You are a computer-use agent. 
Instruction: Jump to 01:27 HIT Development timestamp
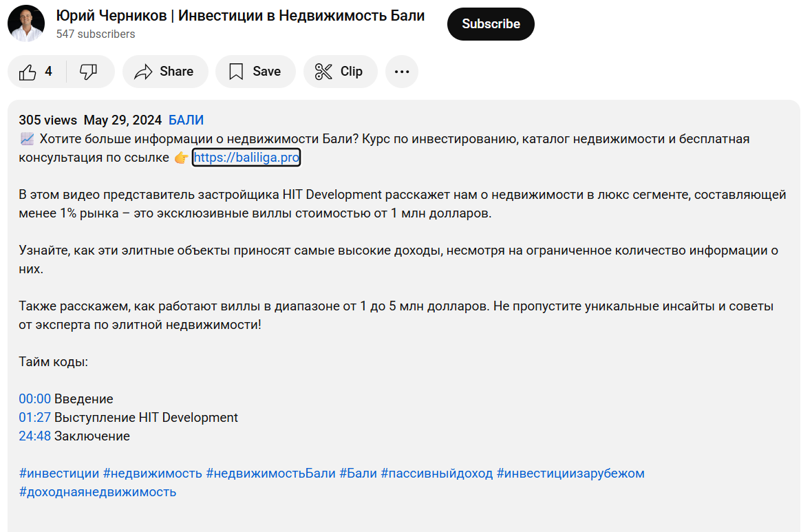coord(34,417)
